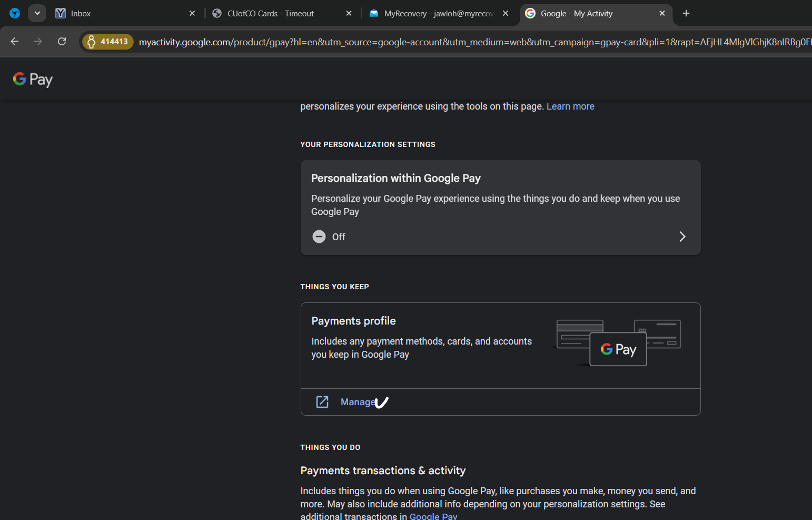812x520 pixels.
Task: Click the browser forward arrow
Action: point(38,42)
